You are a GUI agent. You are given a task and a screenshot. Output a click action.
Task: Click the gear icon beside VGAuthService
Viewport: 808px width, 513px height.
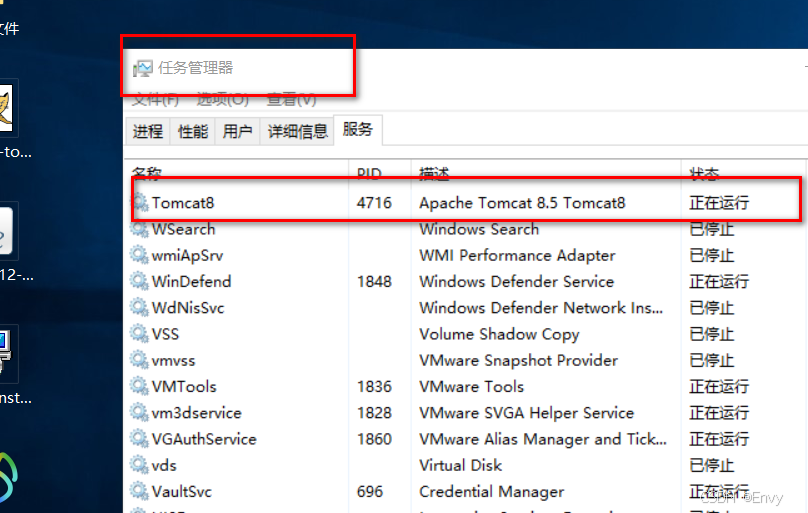click(140, 438)
